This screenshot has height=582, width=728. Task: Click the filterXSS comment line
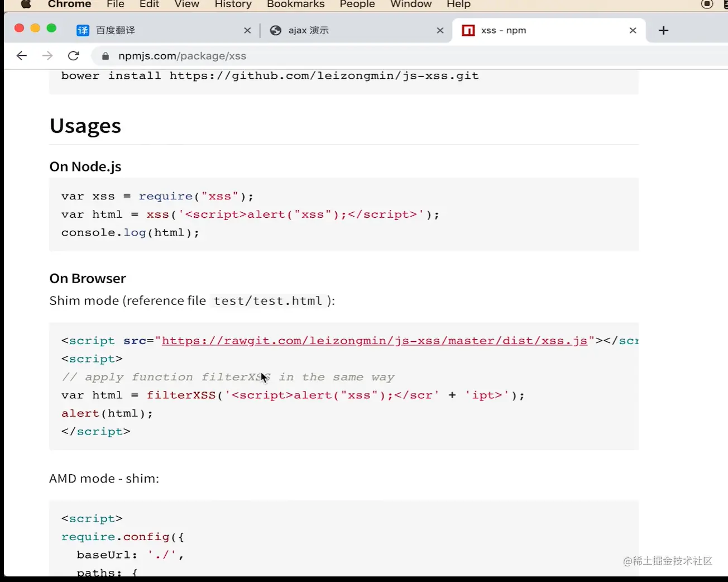(228, 377)
